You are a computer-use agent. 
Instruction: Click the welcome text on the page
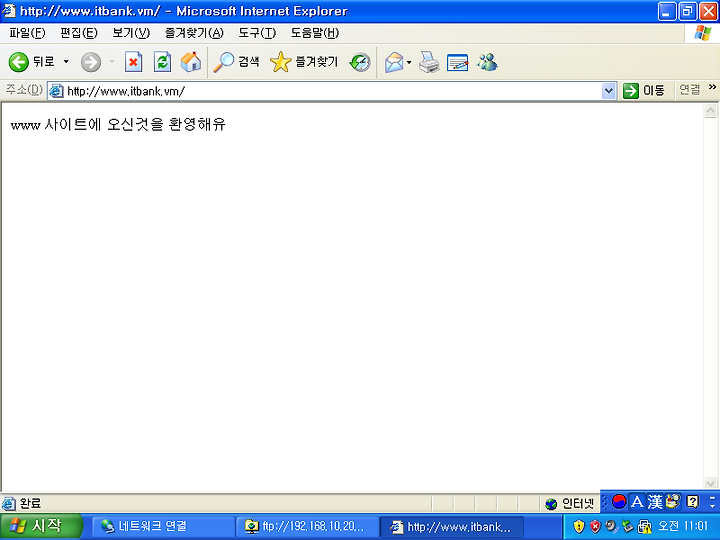(x=118, y=124)
